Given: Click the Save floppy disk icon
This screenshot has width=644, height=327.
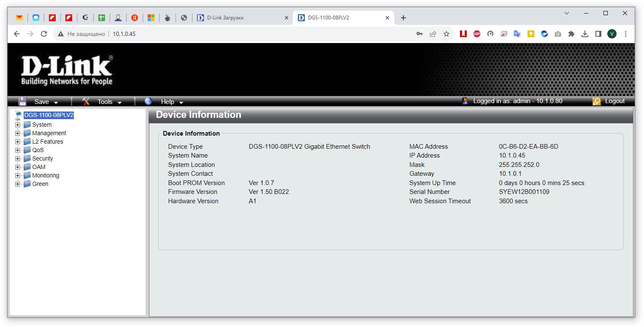Looking at the screenshot, I should coord(22,101).
